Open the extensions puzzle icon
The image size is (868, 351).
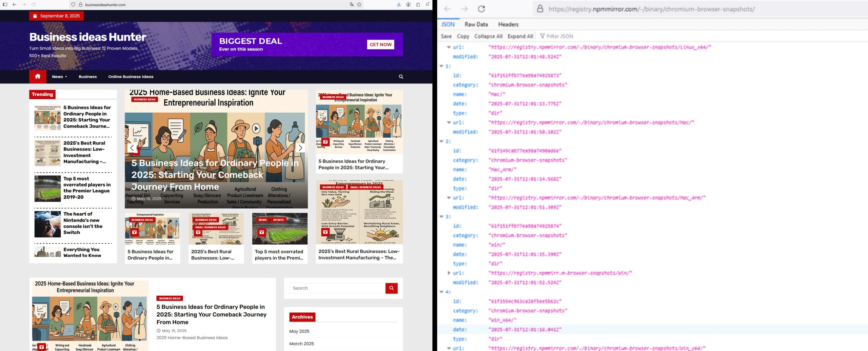click(418, 5)
